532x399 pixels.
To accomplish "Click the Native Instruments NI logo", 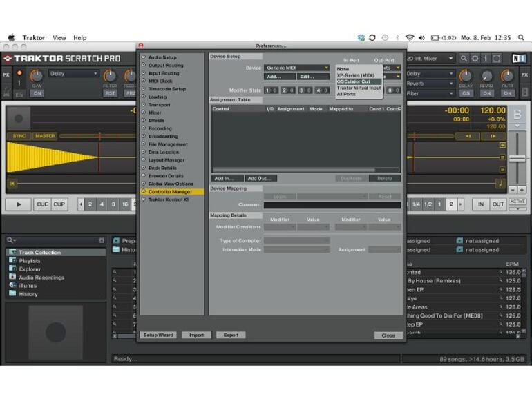I will [x=519, y=59].
